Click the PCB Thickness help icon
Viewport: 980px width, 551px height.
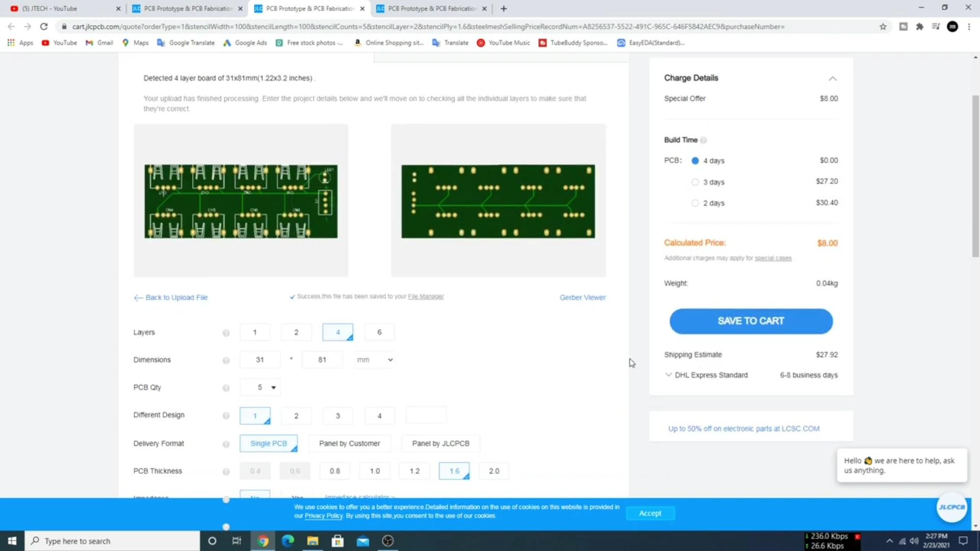[226, 472]
